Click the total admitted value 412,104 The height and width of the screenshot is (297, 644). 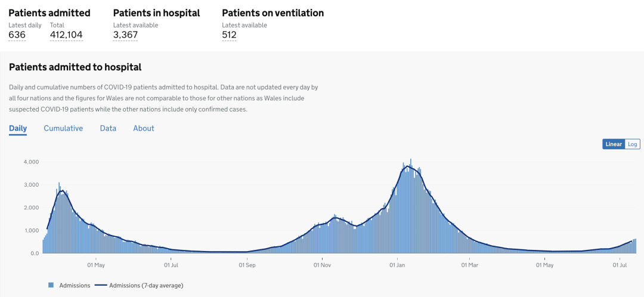click(x=66, y=35)
